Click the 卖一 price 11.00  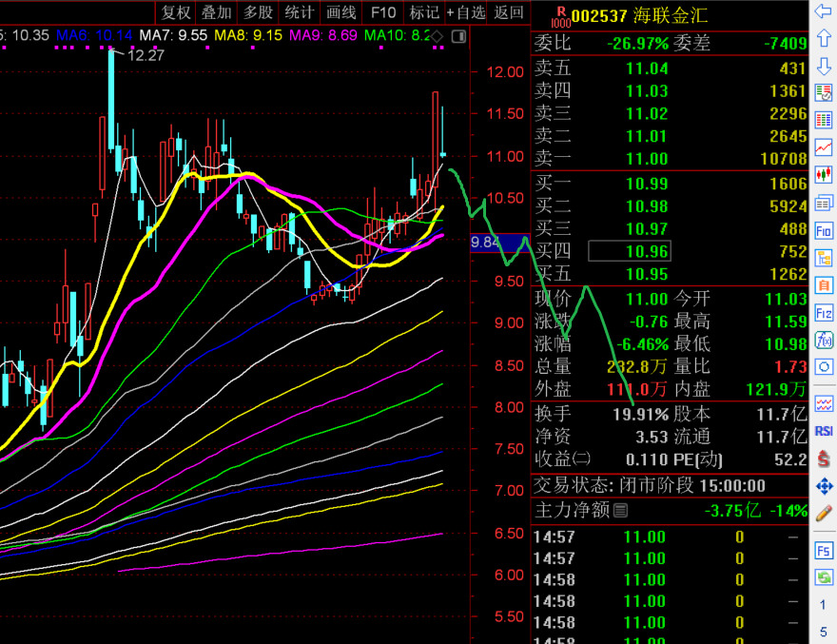tap(647, 159)
